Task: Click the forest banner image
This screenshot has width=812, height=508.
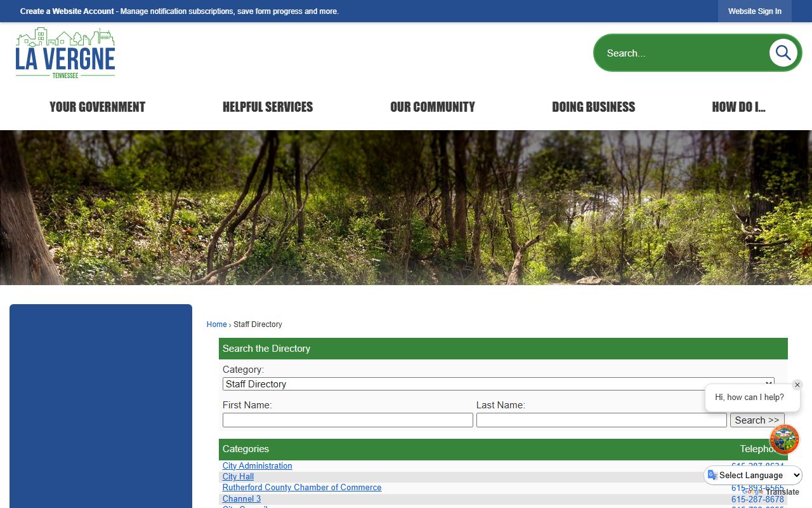Action: tap(406, 208)
